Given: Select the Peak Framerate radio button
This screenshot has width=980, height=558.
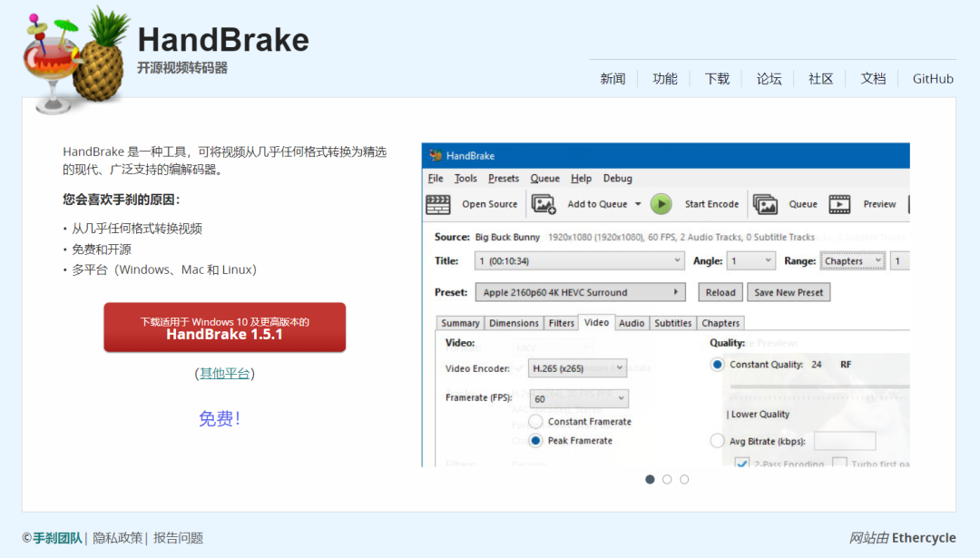Looking at the screenshot, I should 535,441.
